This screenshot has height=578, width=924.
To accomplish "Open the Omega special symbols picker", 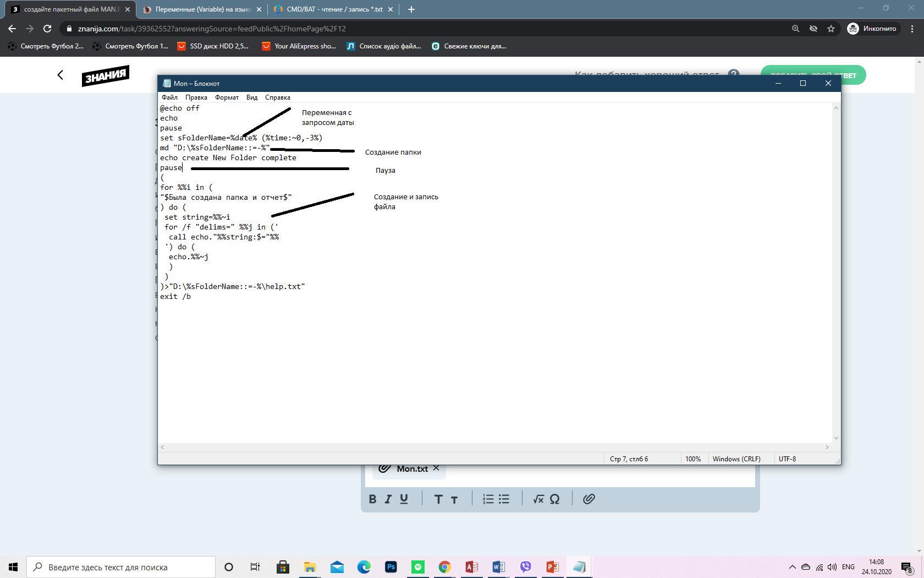I will point(554,499).
